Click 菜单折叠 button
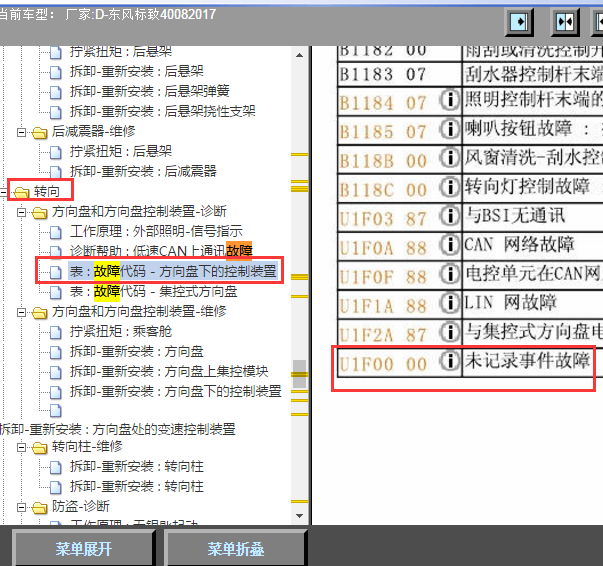603x566 pixels. [236, 548]
